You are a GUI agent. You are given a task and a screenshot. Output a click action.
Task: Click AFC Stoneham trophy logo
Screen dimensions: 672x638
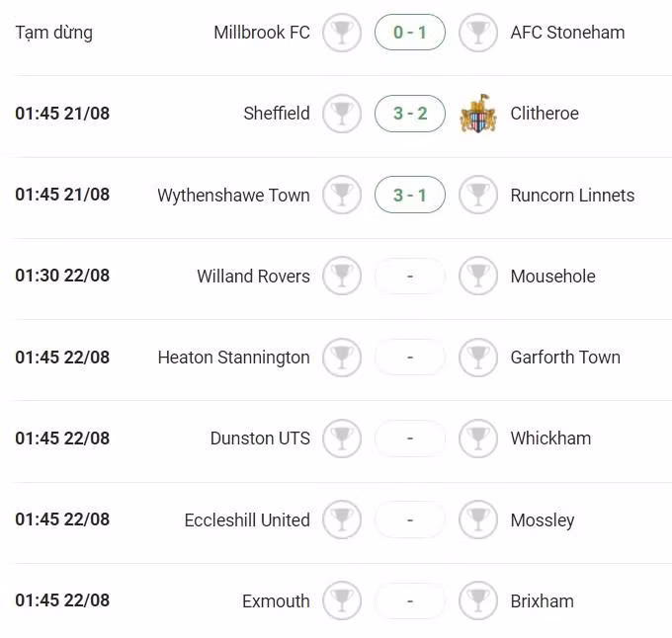pos(478,33)
